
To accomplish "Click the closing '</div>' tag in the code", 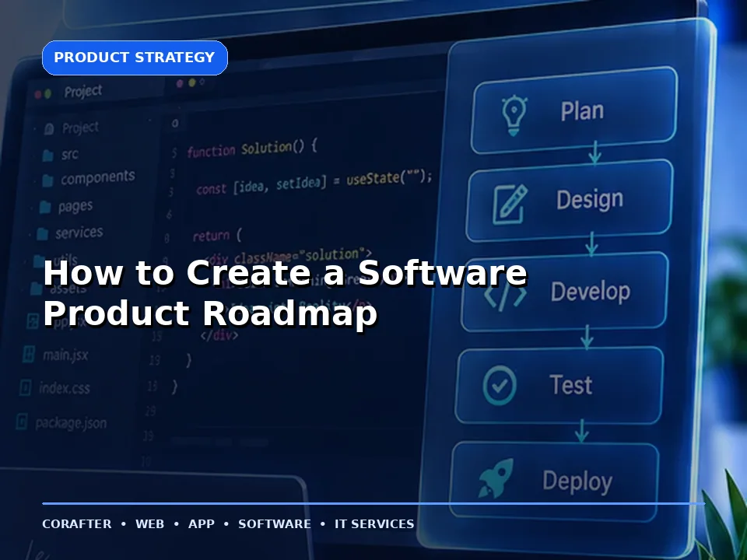I will 219,334.
